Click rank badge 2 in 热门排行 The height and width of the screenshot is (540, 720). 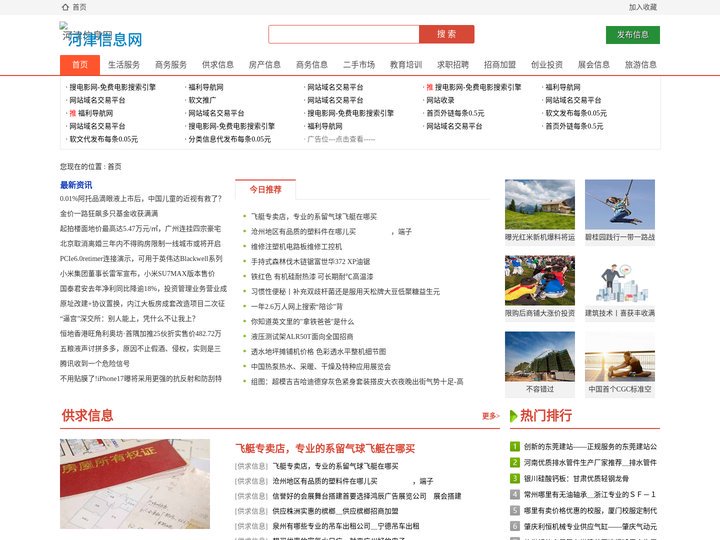(515, 462)
